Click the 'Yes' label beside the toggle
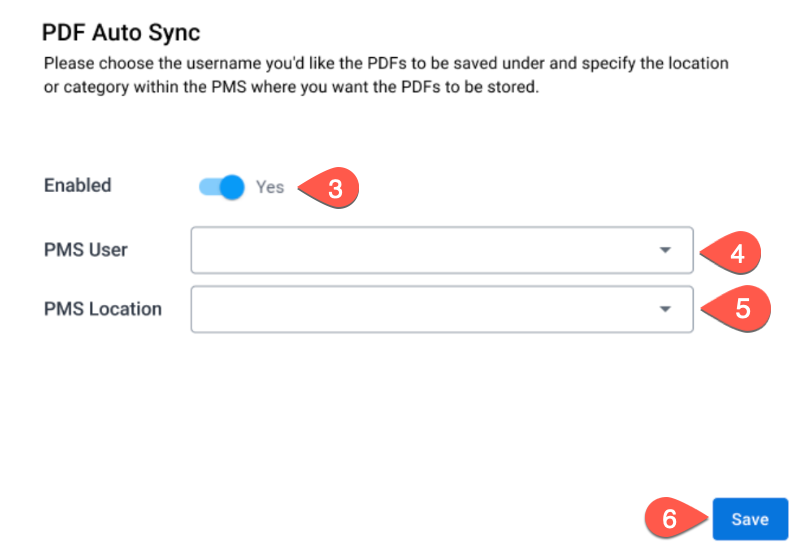Viewport: 812px width, 560px height. (270, 187)
